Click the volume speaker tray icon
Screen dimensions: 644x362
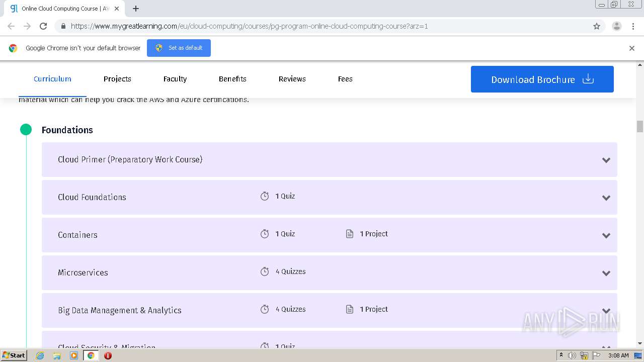572,355
